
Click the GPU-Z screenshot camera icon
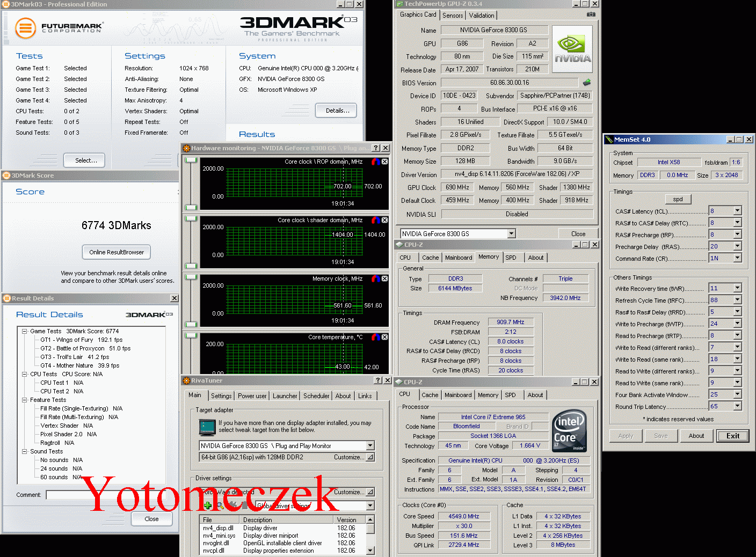point(591,14)
